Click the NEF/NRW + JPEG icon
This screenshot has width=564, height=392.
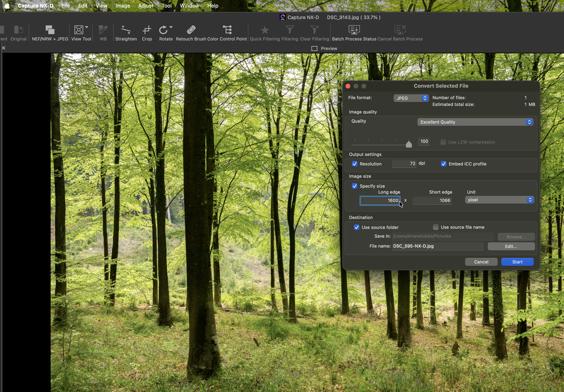pos(50,30)
